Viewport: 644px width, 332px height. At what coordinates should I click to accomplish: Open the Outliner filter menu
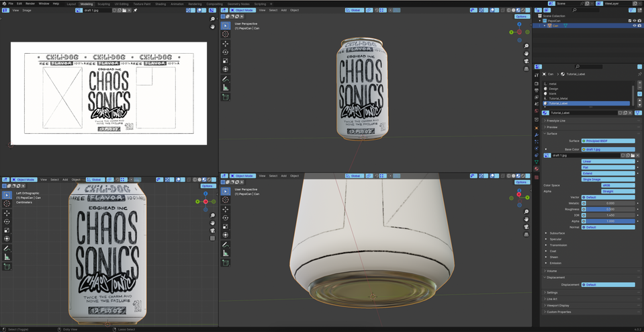[x=632, y=10]
